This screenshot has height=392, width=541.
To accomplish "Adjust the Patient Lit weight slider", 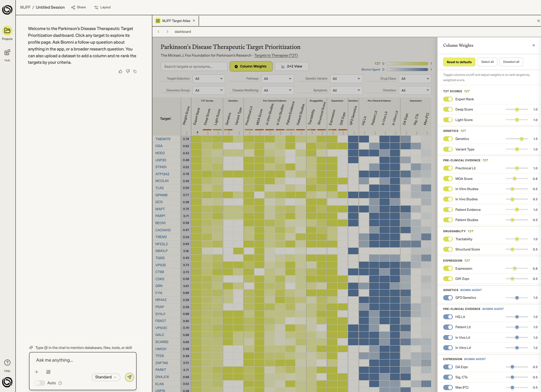I will tap(517, 327).
